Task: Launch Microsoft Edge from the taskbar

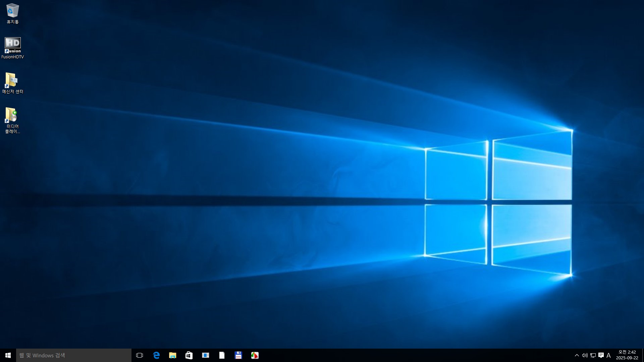Action: [156, 355]
